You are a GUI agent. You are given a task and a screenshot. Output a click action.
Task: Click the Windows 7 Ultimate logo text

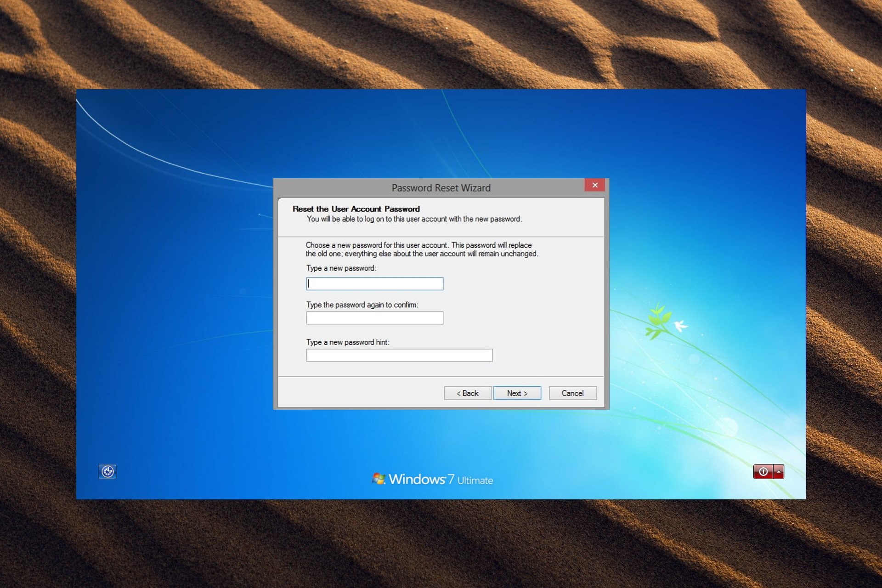click(433, 480)
